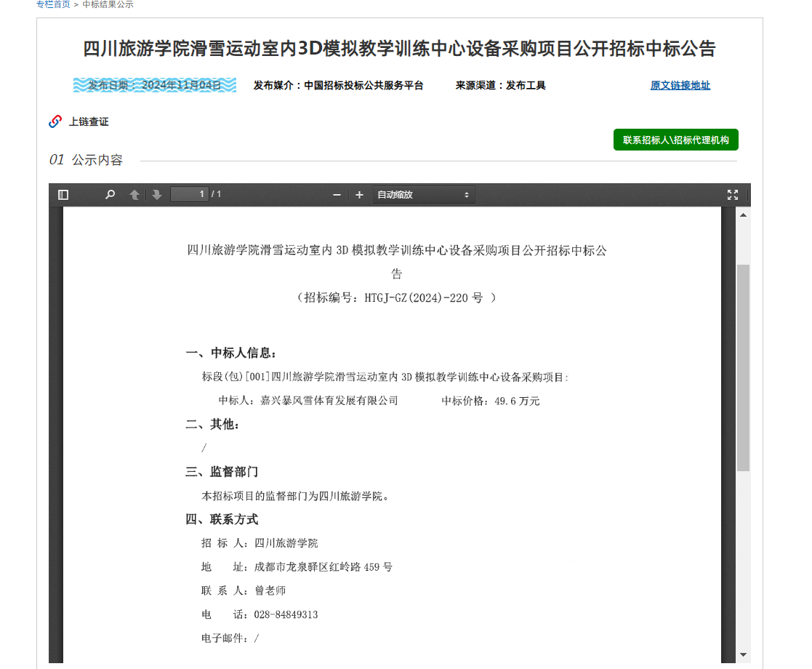The height and width of the screenshot is (669, 812).
Task: Click the 标段(包)[001] line
Action: click(385, 377)
